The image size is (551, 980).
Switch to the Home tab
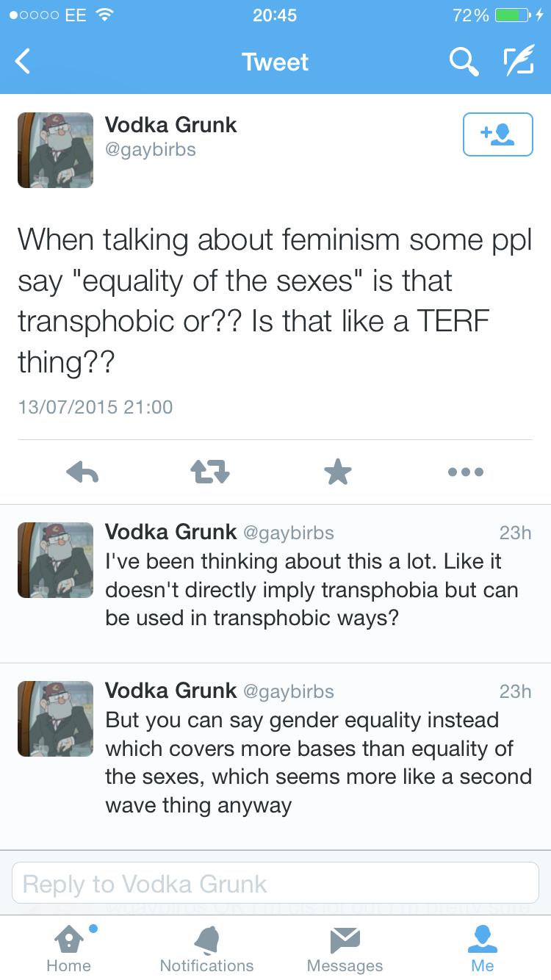tap(69, 948)
